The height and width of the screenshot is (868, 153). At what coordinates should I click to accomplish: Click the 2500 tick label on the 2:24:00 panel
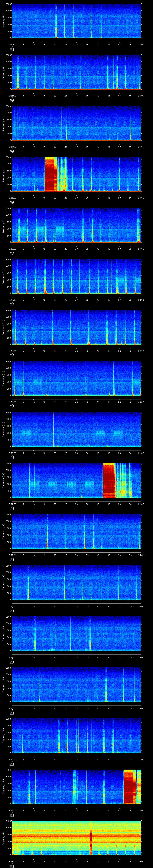[8, 107]
